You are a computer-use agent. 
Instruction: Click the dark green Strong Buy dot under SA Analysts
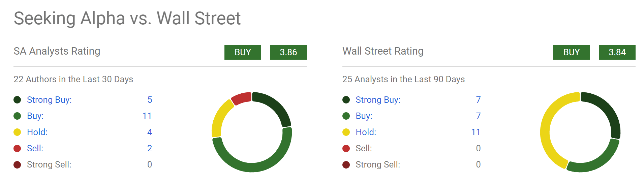point(17,100)
